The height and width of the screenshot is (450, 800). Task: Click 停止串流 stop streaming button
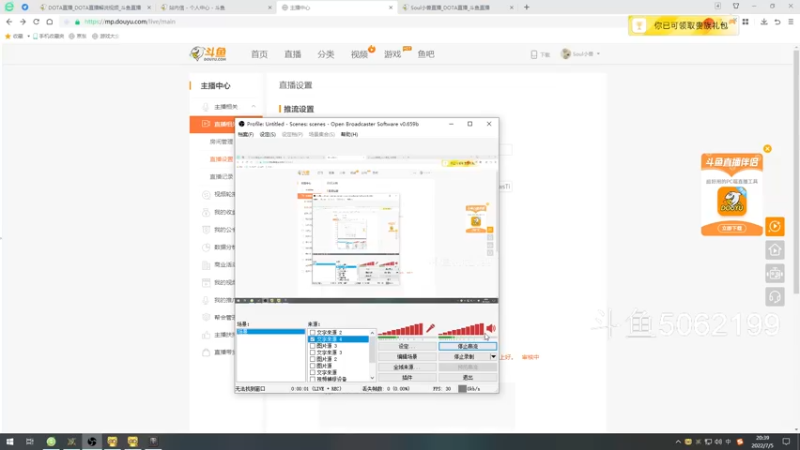(x=467, y=346)
